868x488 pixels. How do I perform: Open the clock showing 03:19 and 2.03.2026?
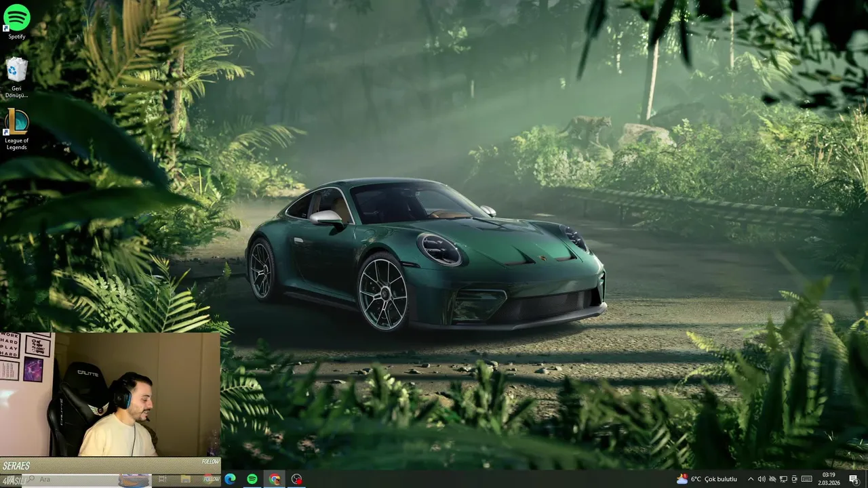(829, 479)
